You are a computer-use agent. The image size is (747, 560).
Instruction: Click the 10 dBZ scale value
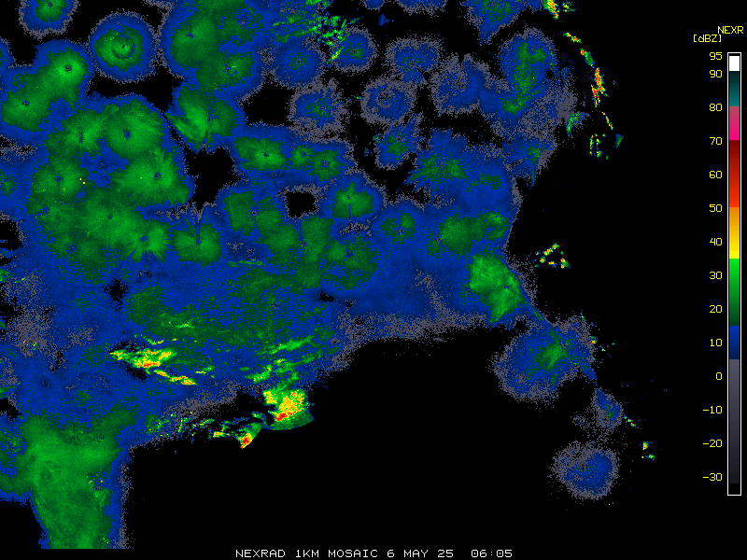[715, 343]
